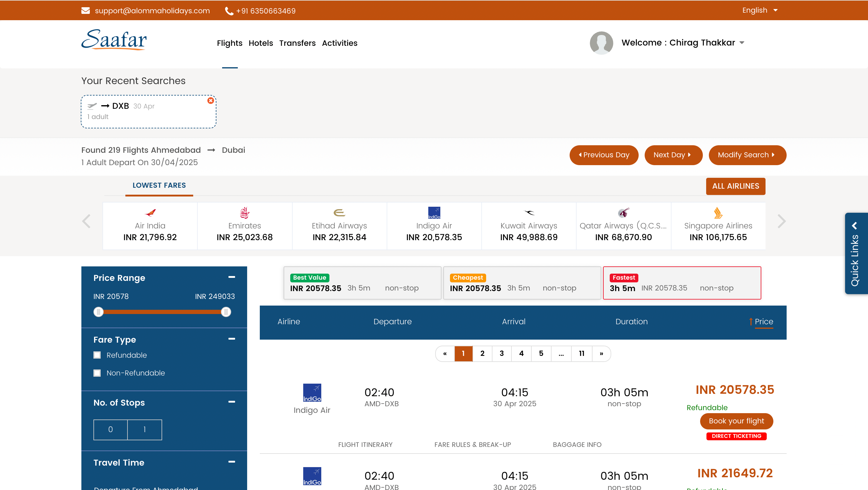Click the minimum price slider handle

98,312
